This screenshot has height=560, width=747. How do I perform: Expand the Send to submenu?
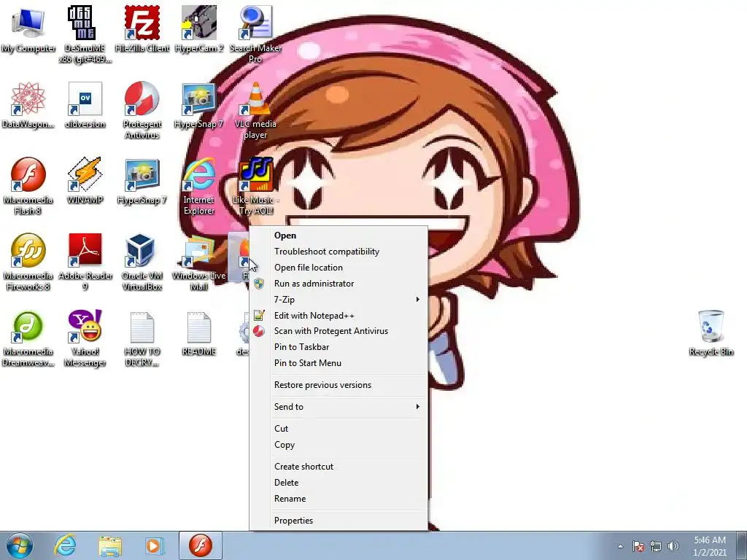click(338, 407)
